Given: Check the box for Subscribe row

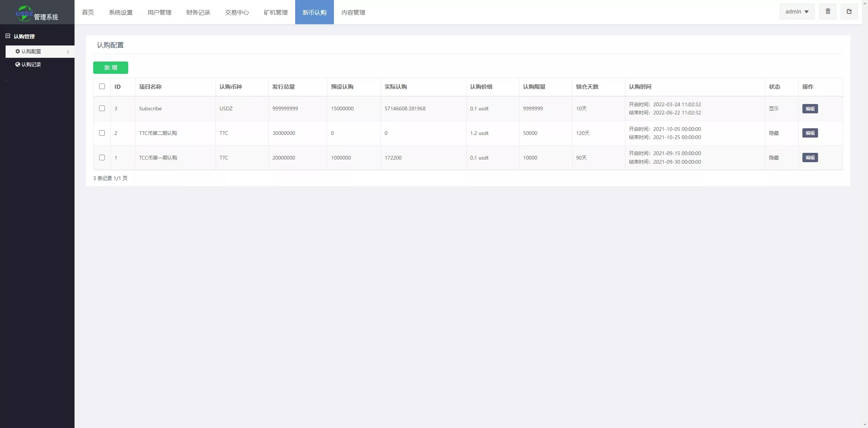Looking at the screenshot, I should (x=102, y=108).
